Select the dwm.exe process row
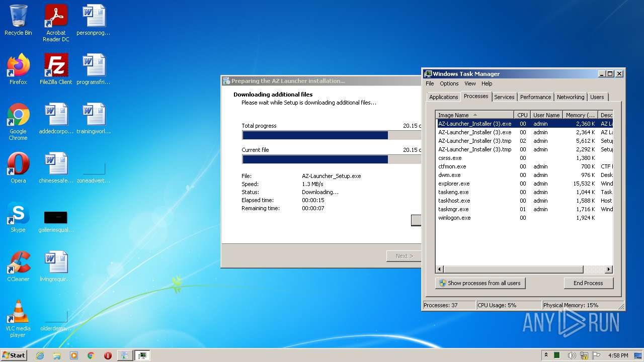The height and width of the screenshot is (362, 644). (524, 175)
